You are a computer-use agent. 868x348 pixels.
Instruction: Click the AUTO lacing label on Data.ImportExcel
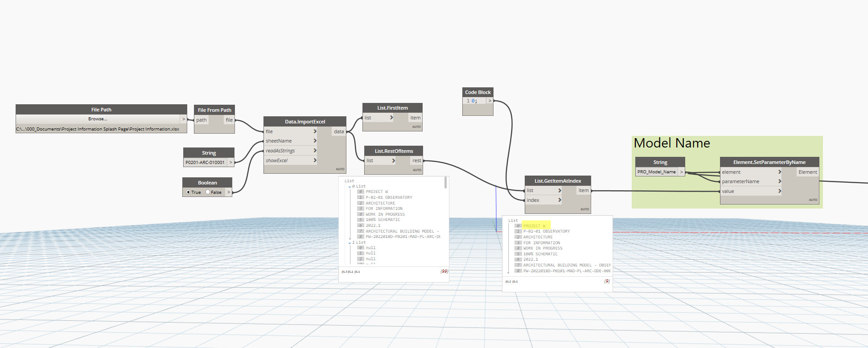pyautogui.click(x=340, y=169)
